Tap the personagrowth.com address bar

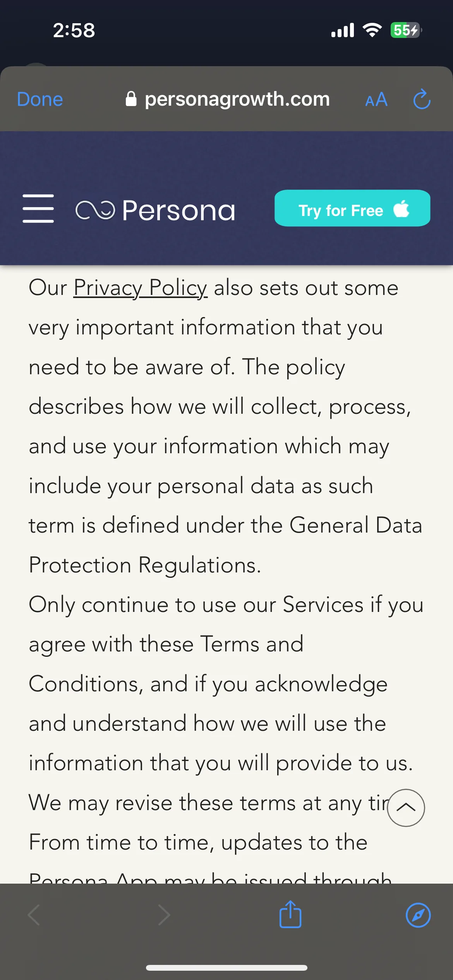pyautogui.click(x=228, y=99)
